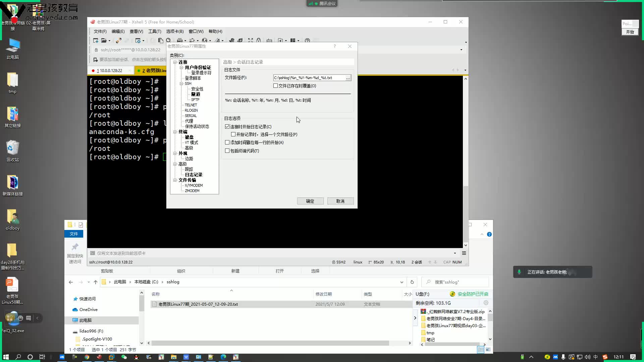
Task: Select 此电脑 in Explorer navigation pane
Action: tap(85, 320)
